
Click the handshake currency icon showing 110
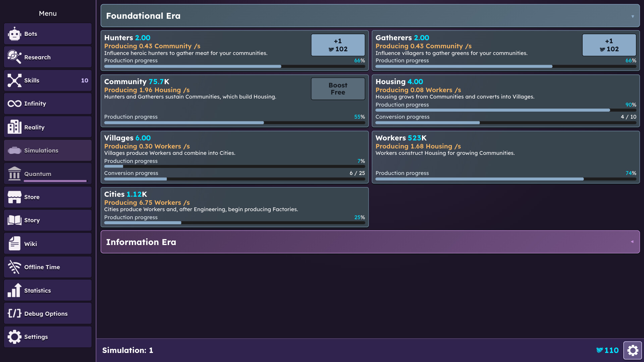599,350
